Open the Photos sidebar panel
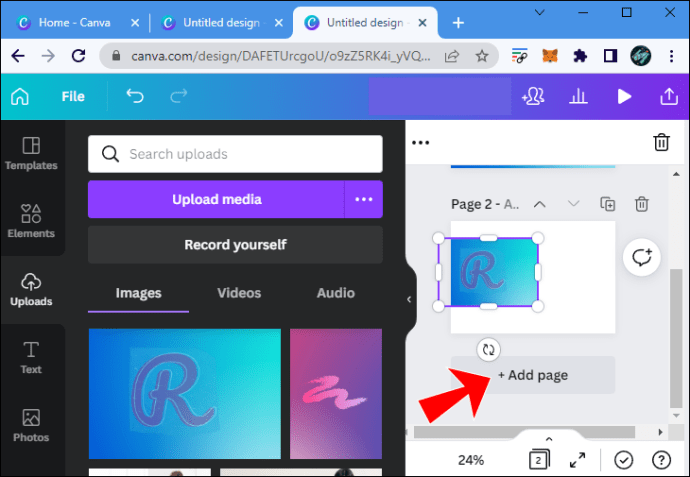This screenshot has width=690, height=477. (x=31, y=426)
